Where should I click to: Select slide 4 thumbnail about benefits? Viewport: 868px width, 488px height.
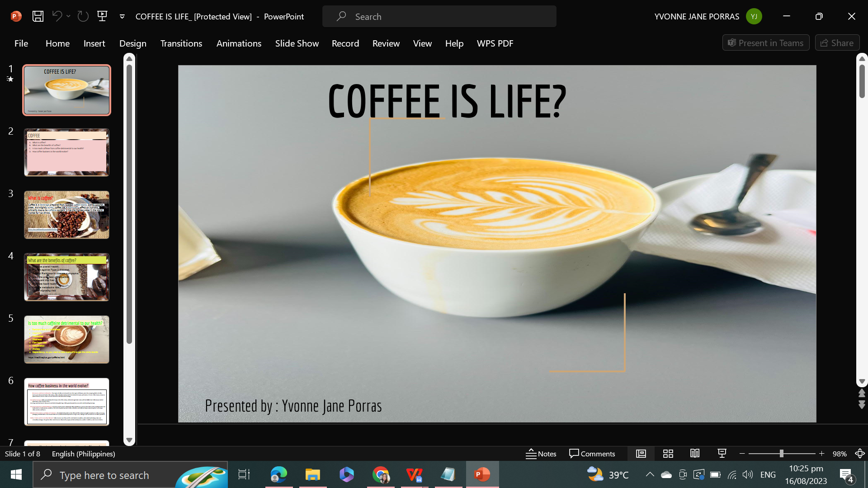tap(66, 277)
